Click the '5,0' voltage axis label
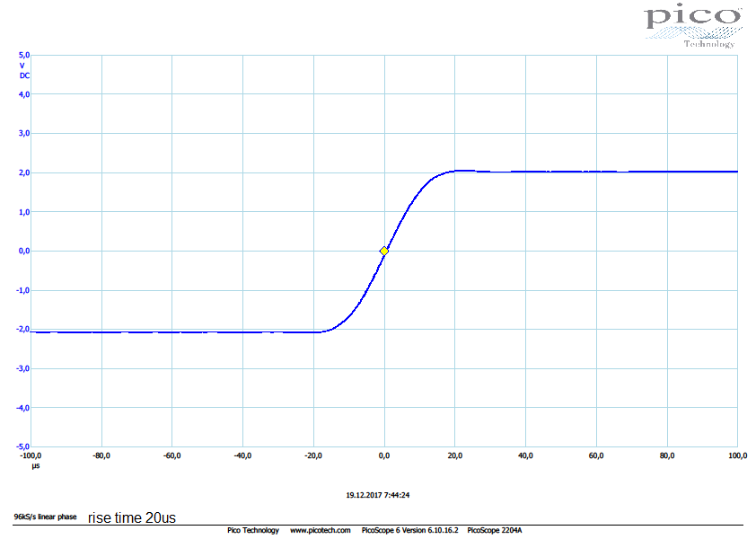The height and width of the screenshot is (539, 756). point(24,55)
